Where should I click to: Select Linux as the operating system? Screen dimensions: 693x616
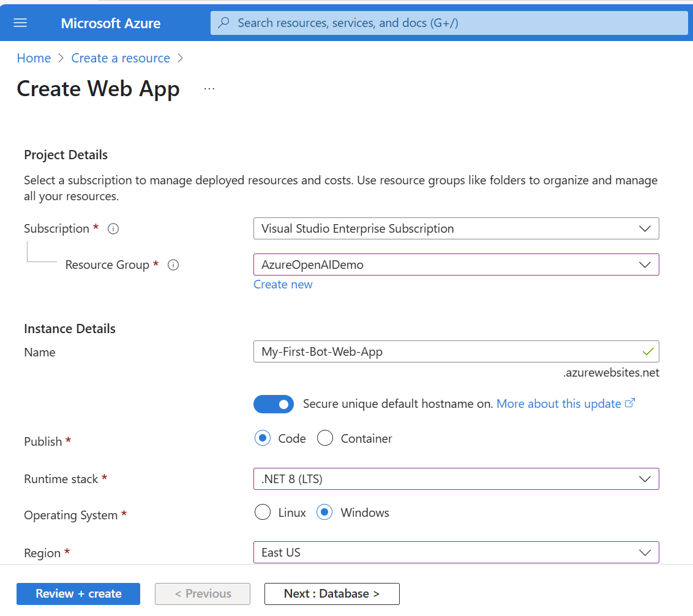click(263, 512)
